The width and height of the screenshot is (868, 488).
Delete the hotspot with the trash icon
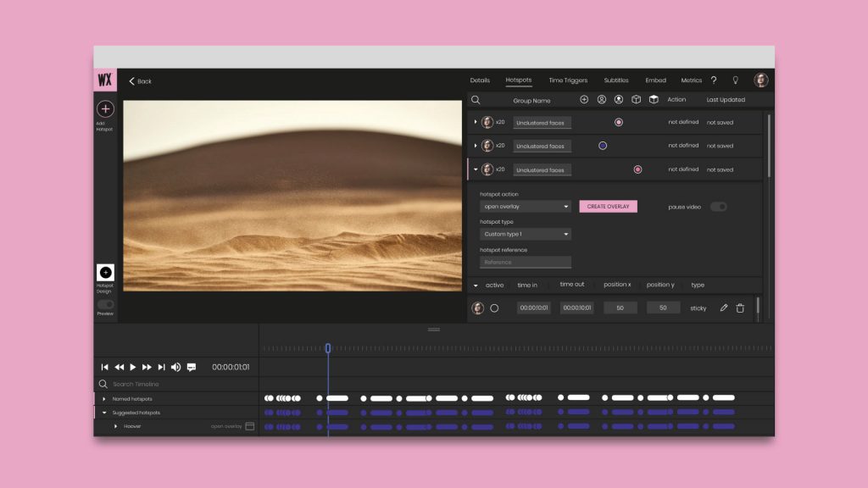(740, 308)
